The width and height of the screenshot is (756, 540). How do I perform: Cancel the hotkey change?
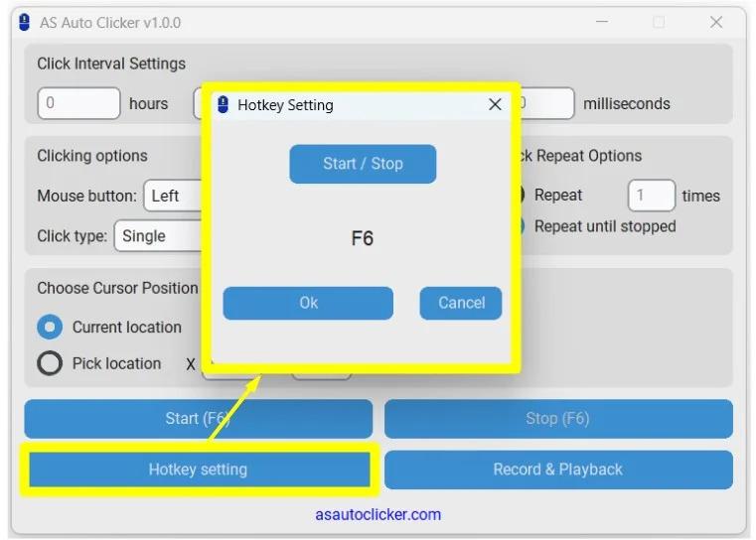461,303
